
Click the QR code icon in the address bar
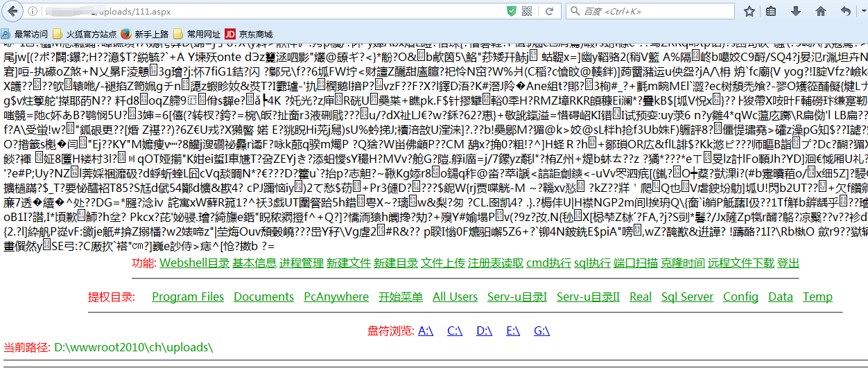[x=528, y=11]
